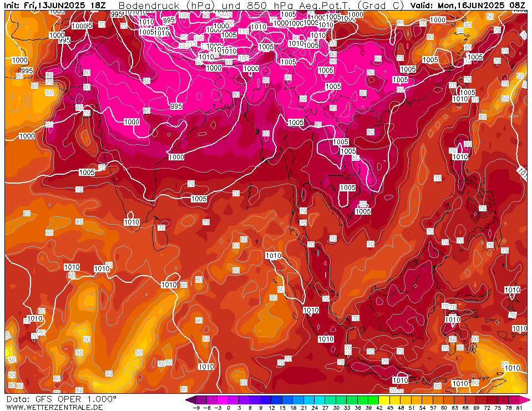
Task: Click the '42' value on the color legend
Action: [x=379, y=408]
